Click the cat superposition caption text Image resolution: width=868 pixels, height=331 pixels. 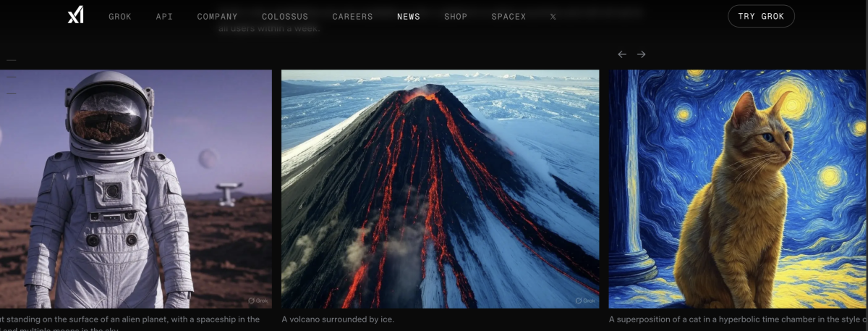[738, 319]
